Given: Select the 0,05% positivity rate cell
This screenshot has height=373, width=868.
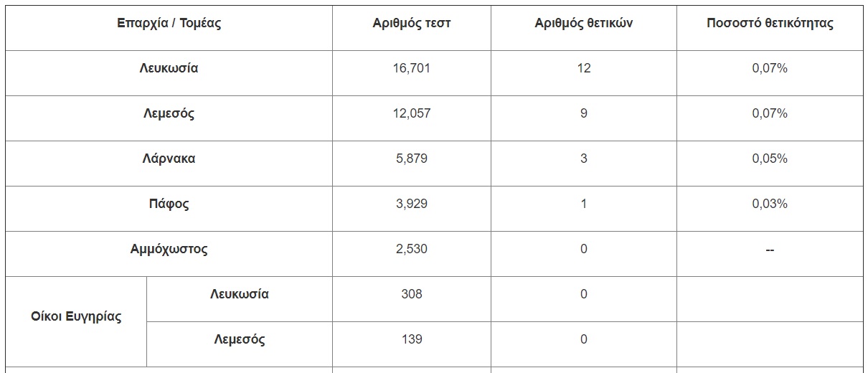Looking at the screenshot, I should [x=770, y=159].
